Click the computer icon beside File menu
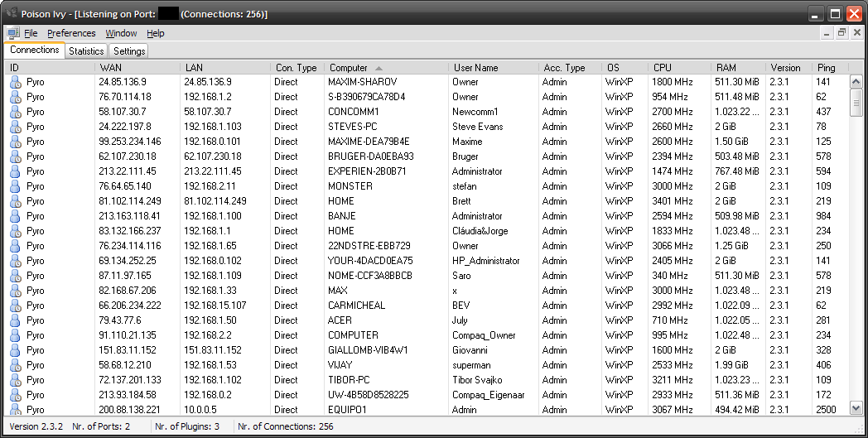The height and width of the screenshot is (438, 868). (13, 33)
